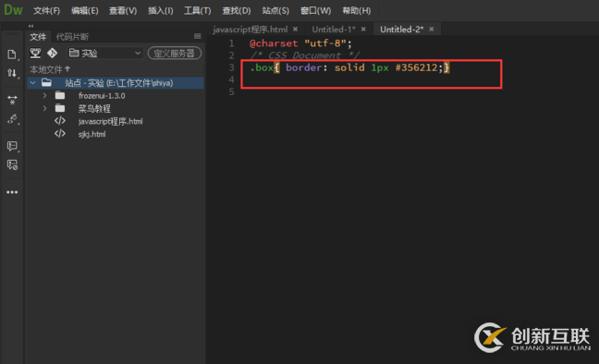599x364 pixels.
Task: Click the CSS Document comment line
Action: [305, 55]
